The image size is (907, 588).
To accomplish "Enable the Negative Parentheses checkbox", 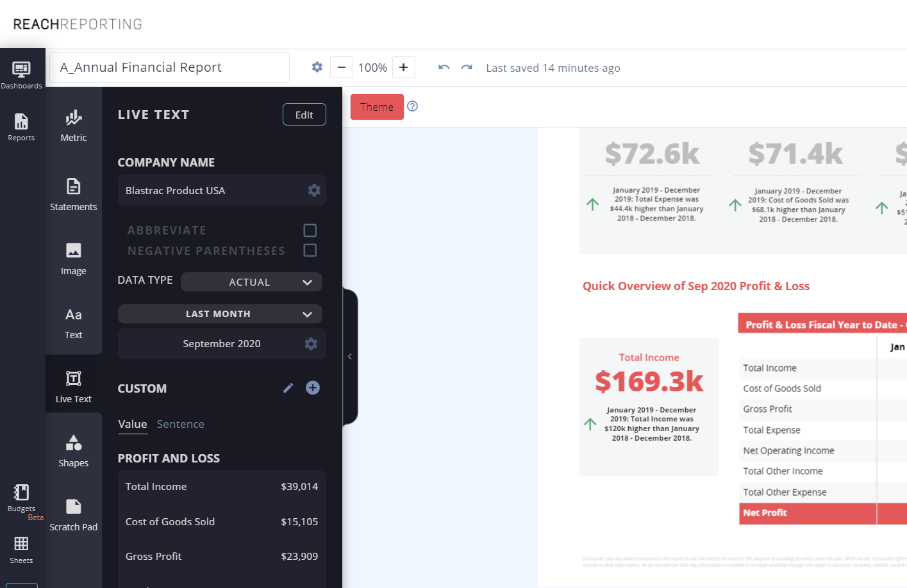I will (310, 250).
